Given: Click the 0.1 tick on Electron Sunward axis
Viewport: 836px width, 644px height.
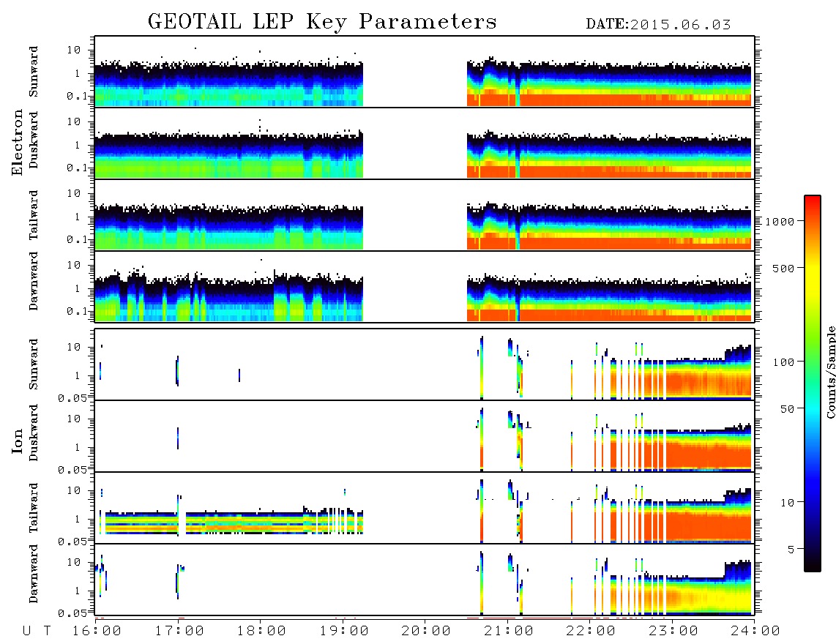Looking at the screenshot, I should (77, 96).
